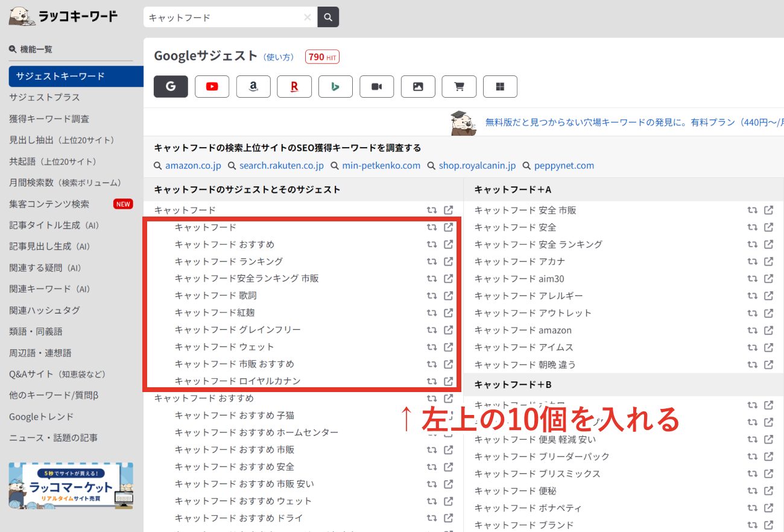Click re-search icon for キャットフード アカナ
This screenshot has height=532, width=784.
(752, 261)
